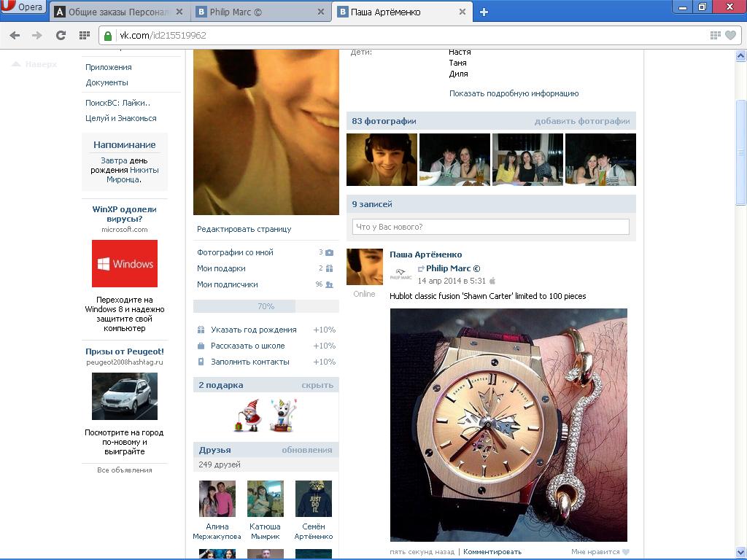The width and height of the screenshot is (747, 560).
Task: Open new tab with plus button
Action: pyautogui.click(x=484, y=12)
